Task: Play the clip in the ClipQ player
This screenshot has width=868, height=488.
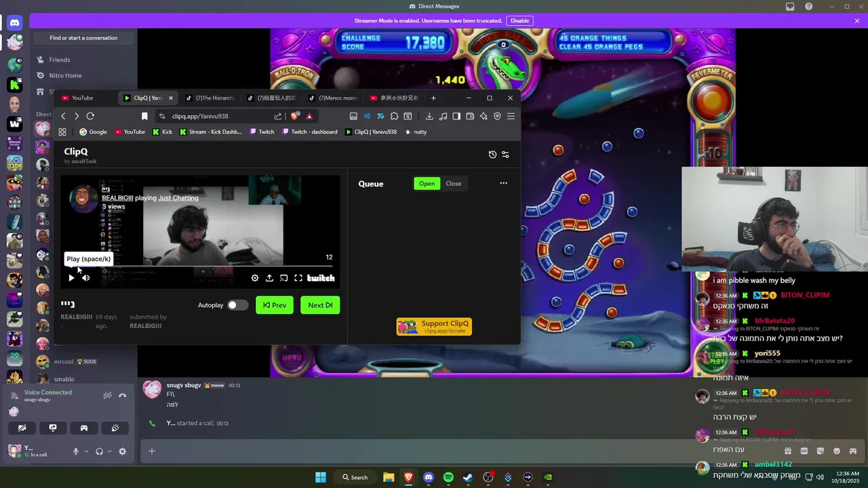Action: [71, 278]
